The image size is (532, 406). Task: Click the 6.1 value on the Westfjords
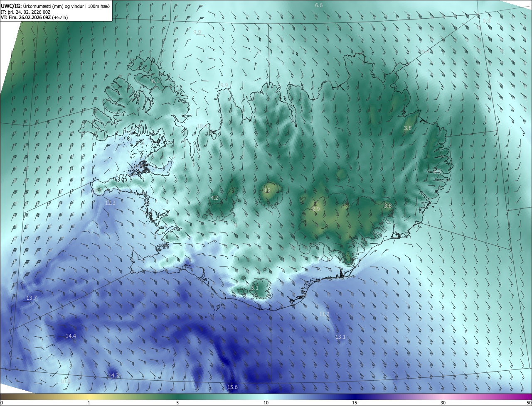[155, 81]
